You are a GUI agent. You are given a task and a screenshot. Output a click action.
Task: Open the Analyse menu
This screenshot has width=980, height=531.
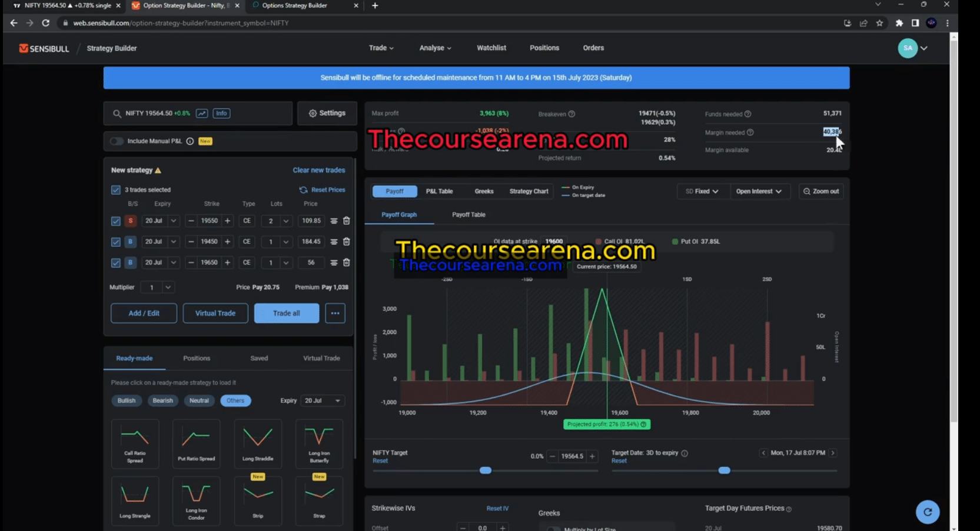pos(435,48)
